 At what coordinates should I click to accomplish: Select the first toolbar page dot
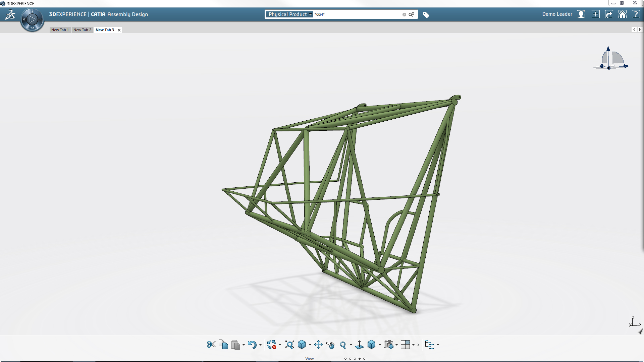[x=345, y=359]
